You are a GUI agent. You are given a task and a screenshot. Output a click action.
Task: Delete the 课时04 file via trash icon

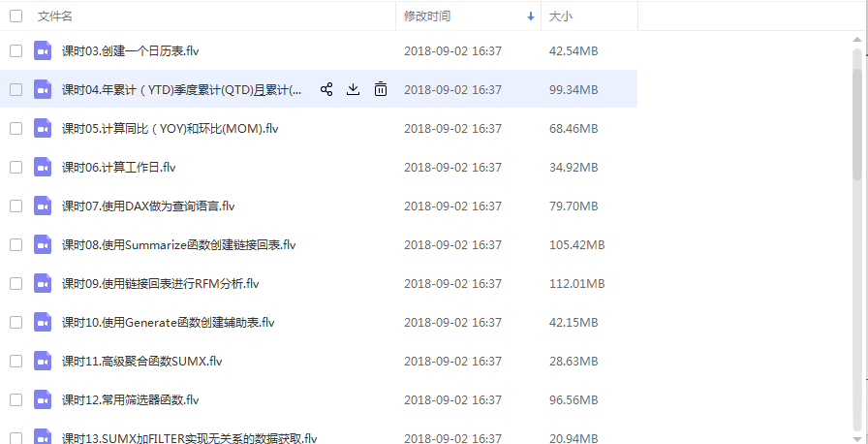coord(381,89)
